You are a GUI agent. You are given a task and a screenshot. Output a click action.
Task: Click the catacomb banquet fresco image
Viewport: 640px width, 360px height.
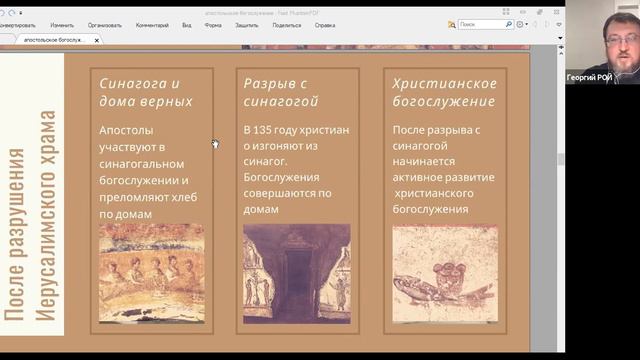(152, 273)
